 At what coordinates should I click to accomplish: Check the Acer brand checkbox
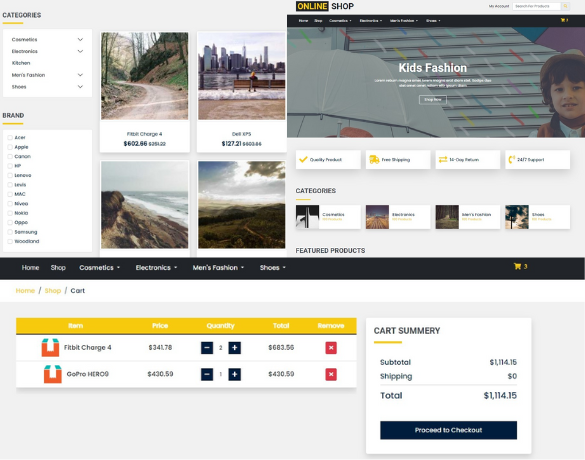[x=10, y=137]
